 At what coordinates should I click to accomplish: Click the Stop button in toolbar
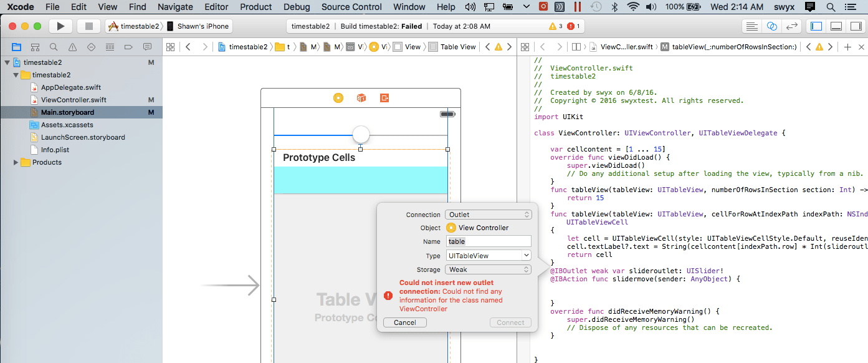click(88, 26)
